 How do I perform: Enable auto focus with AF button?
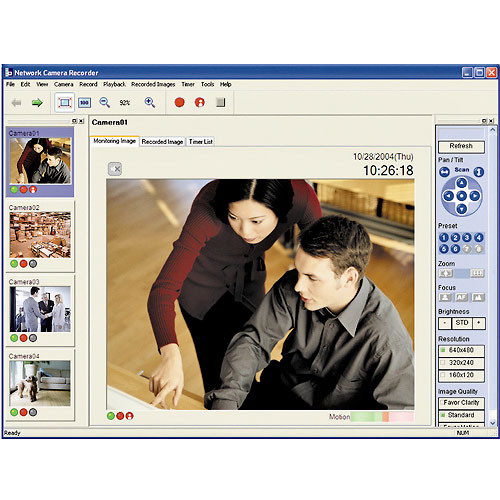click(x=461, y=297)
